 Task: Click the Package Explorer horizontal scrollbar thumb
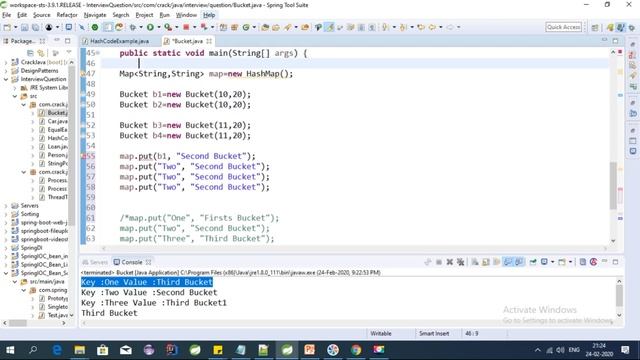coord(18,323)
